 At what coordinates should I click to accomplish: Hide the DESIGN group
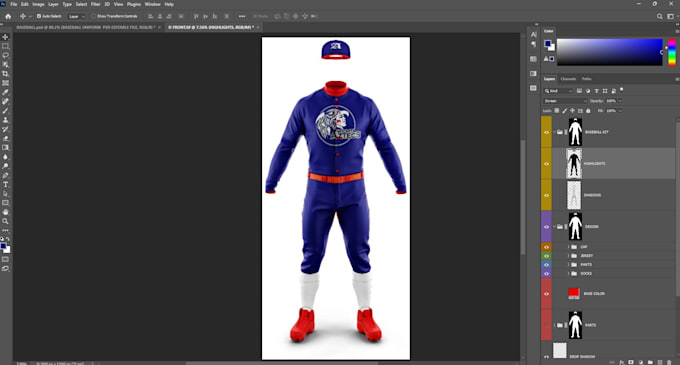click(x=546, y=227)
